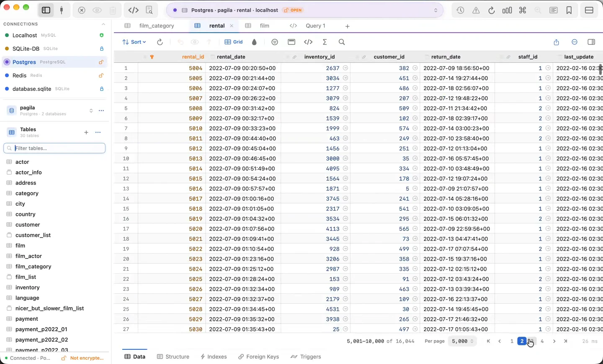Open a new tab with plus button
Image resolution: width=603 pixels, height=364 pixels.
pos(347,26)
